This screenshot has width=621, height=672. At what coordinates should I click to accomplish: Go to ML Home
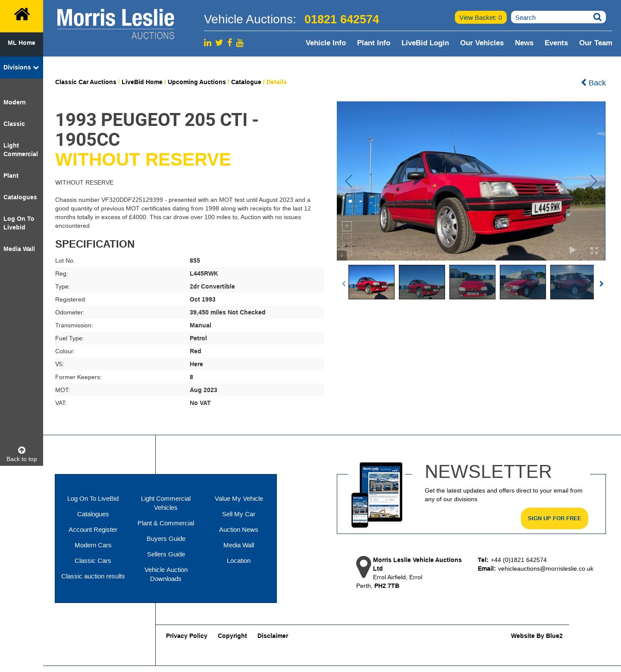coord(21,43)
